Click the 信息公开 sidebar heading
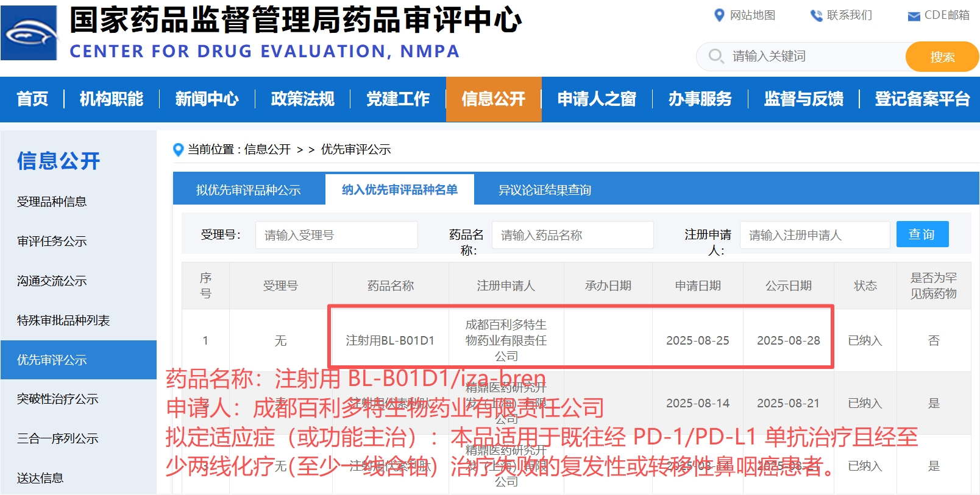This screenshot has height=495, width=980. (59, 161)
